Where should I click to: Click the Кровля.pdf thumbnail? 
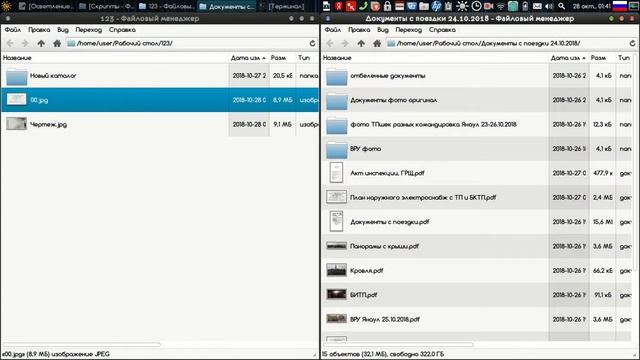pos(336,270)
